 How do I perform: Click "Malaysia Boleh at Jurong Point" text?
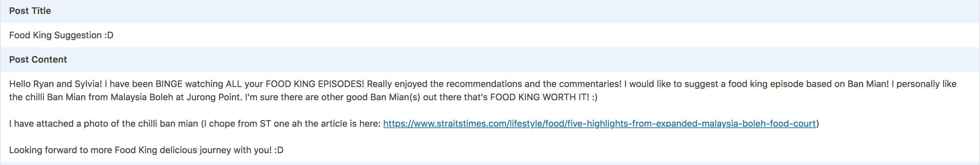pos(176,97)
